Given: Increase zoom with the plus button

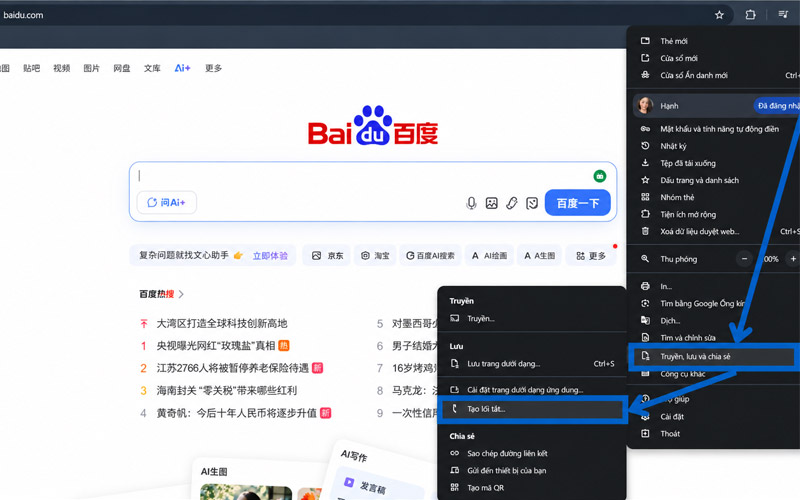Looking at the screenshot, I should pyautogui.click(x=793, y=259).
